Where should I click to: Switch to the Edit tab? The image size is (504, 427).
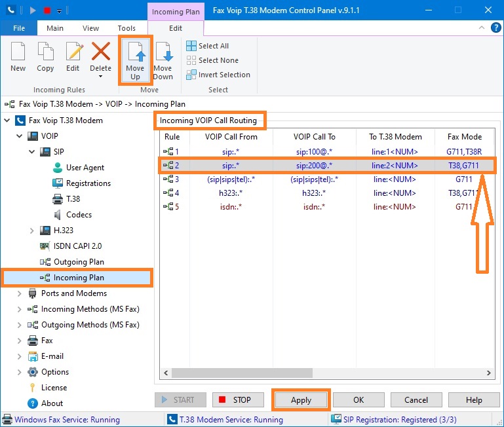[x=176, y=28]
